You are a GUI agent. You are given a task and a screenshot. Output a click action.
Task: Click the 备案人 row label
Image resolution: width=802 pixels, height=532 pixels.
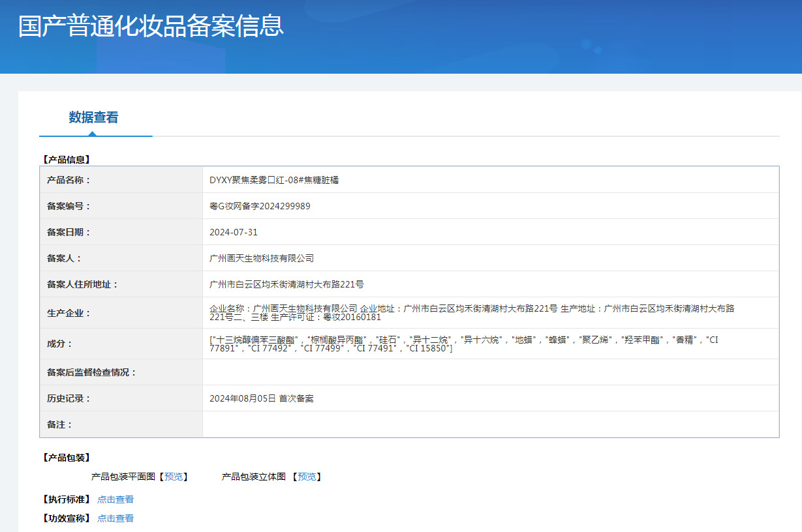(65, 258)
